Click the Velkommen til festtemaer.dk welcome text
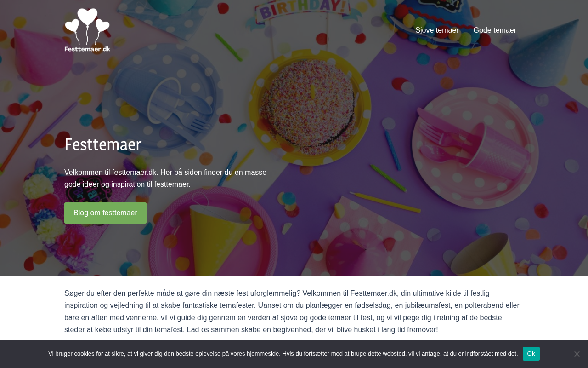The height and width of the screenshot is (368, 588). coord(165,178)
